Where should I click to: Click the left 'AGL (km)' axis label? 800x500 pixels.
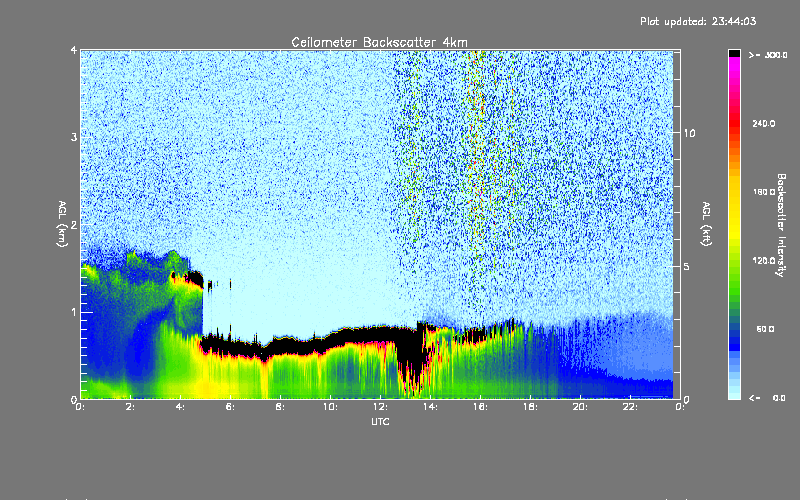tap(62, 224)
